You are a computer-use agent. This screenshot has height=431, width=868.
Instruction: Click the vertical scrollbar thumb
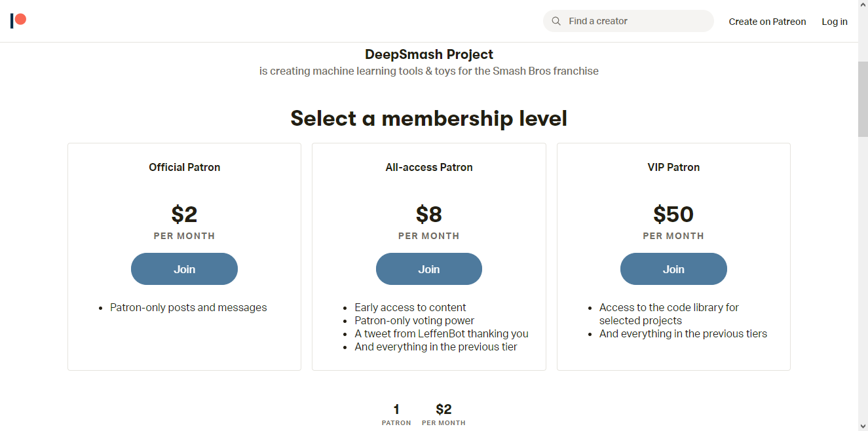[x=863, y=98]
